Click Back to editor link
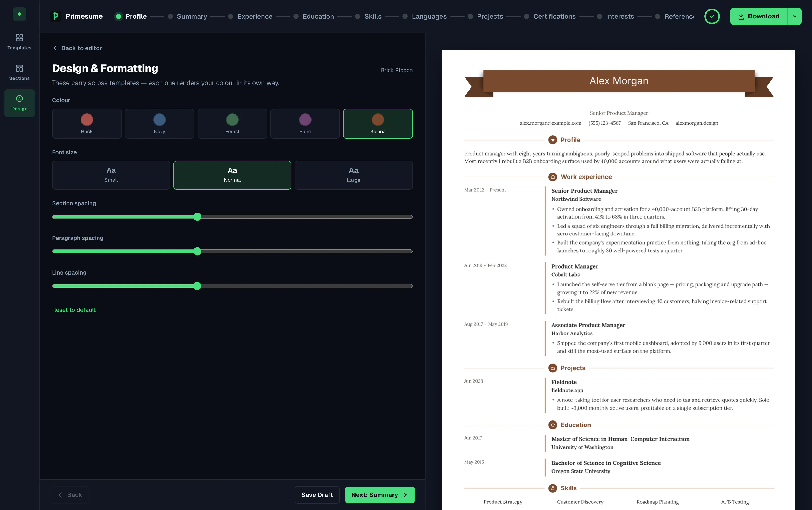 click(x=77, y=48)
